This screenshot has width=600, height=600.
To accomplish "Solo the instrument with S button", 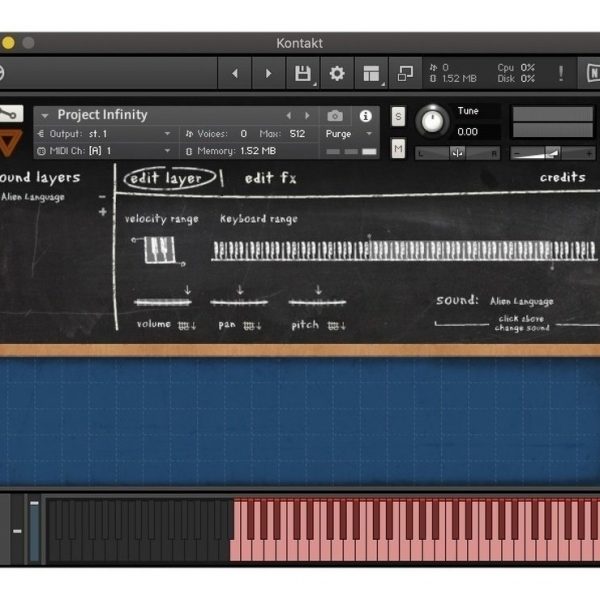I will point(398,116).
